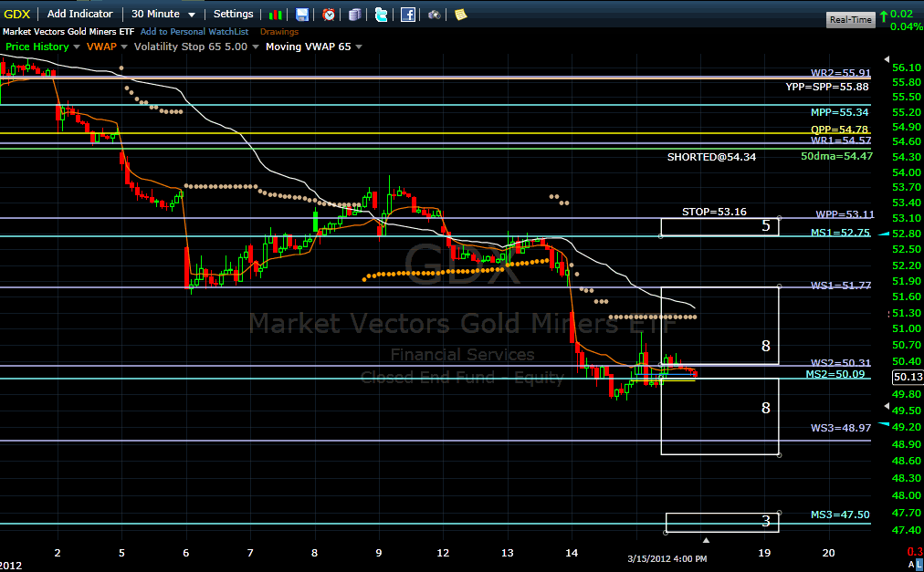Select the YPP=SPP=55.88 label

click(827, 87)
